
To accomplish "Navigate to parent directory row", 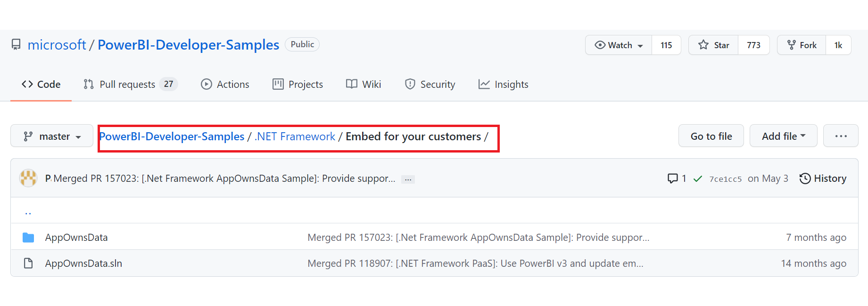I will [x=28, y=211].
